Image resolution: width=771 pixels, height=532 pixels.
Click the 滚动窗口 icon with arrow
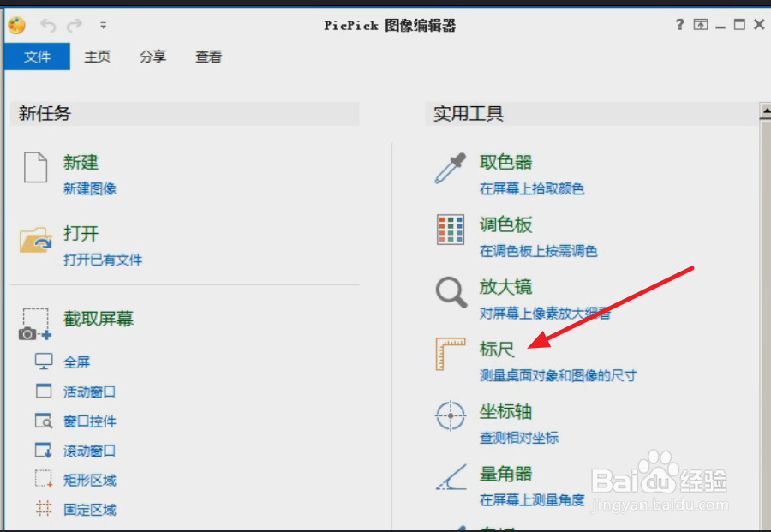coord(44,450)
